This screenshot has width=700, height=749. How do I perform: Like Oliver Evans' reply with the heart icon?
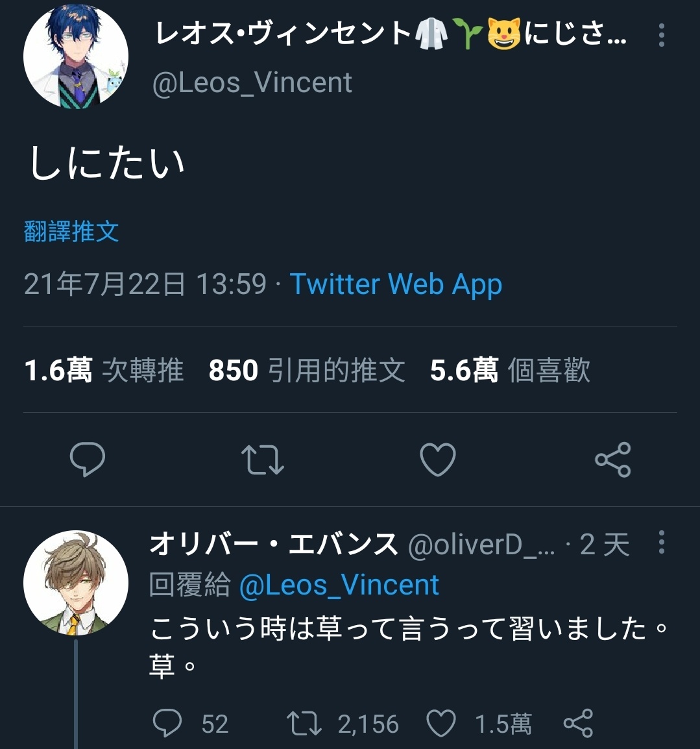click(441, 723)
